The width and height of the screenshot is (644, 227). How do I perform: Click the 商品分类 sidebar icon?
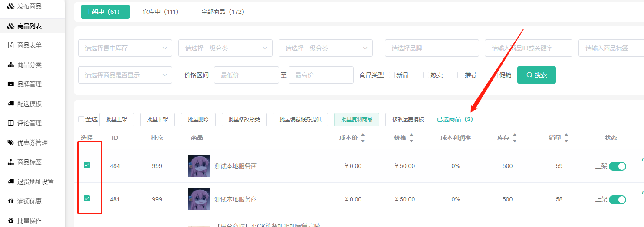point(11,65)
